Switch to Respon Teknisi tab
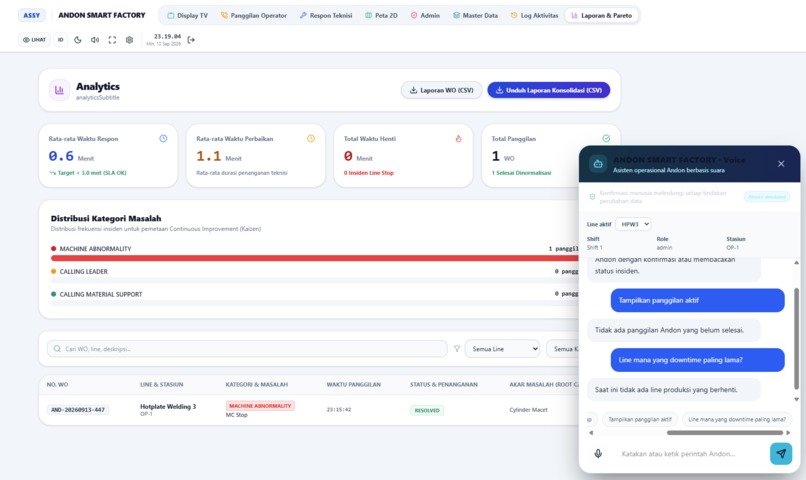Viewport: 806px width, 480px height. tap(326, 15)
